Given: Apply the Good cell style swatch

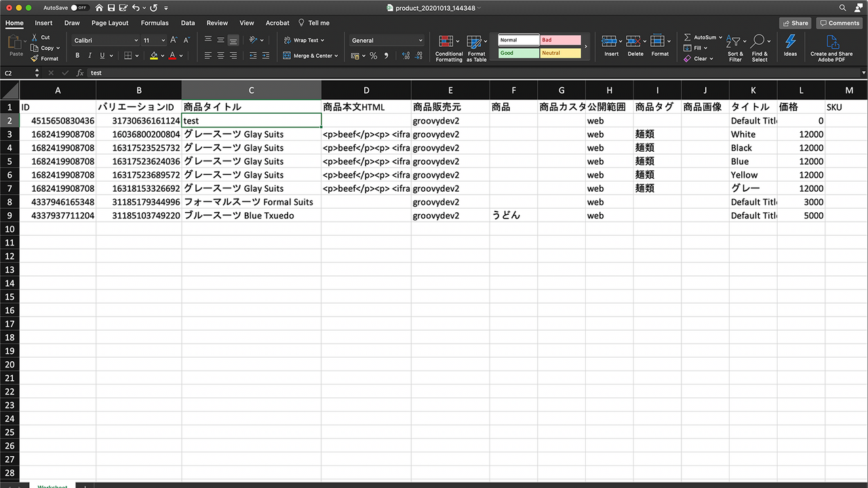Looking at the screenshot, I should 519,53.
